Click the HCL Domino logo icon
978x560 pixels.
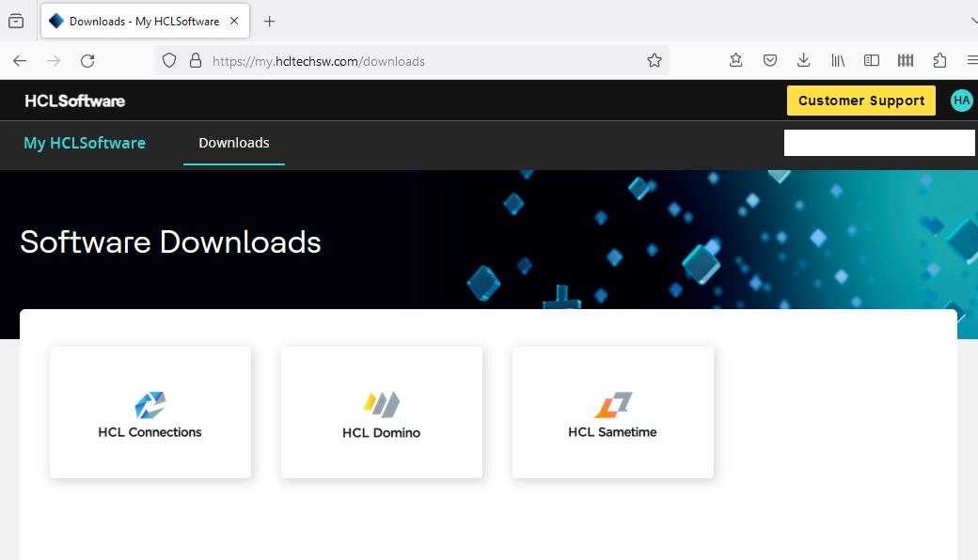pos(382,404)
